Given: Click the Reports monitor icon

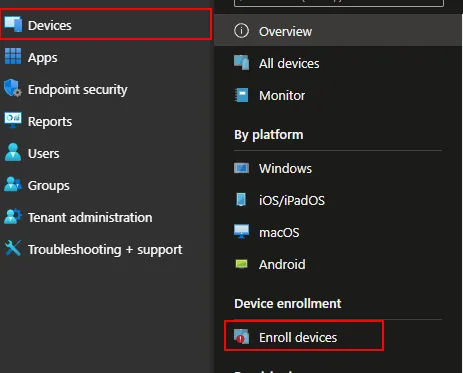Looking at the screenshot, I should point(13,120).
